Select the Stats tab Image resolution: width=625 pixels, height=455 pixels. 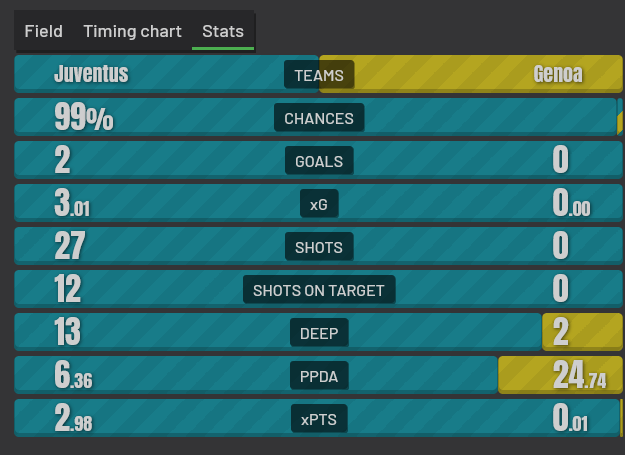[x=223, y=31]
